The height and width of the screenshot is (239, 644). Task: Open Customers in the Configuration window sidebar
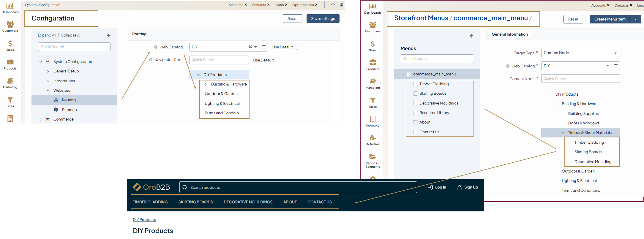point(10,27)
